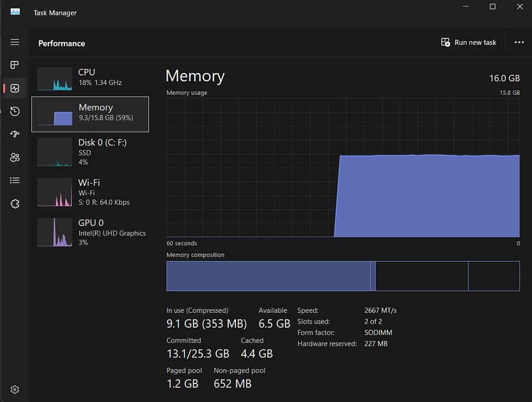Open the Details list icon
The image size is (532, 402).
15,180
